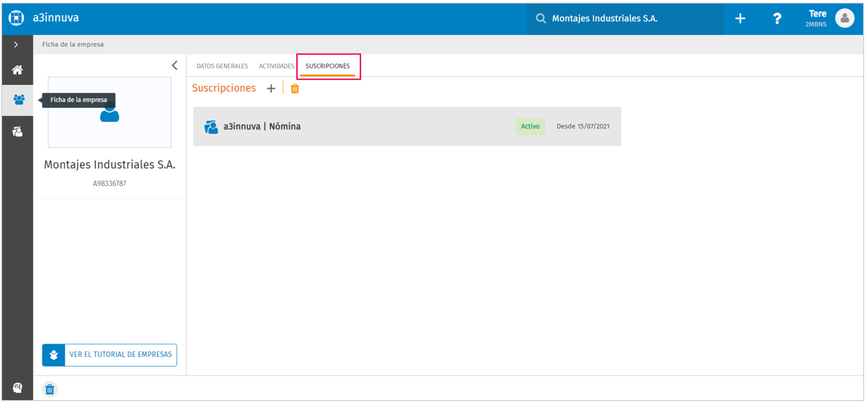The image size is (868, 405).
Task: Open the Ficha de la empresa people icon
Action: pos(18,100)
